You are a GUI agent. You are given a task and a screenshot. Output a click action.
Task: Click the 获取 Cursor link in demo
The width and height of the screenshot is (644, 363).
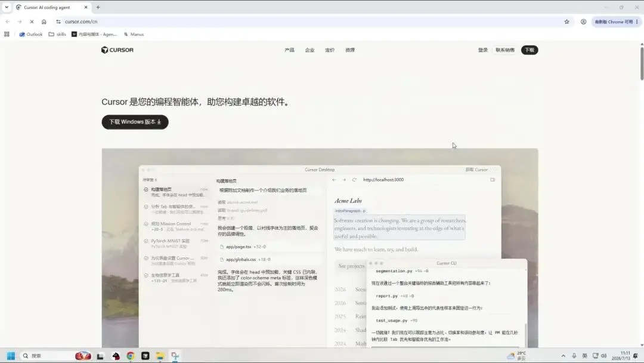point(476,170)
